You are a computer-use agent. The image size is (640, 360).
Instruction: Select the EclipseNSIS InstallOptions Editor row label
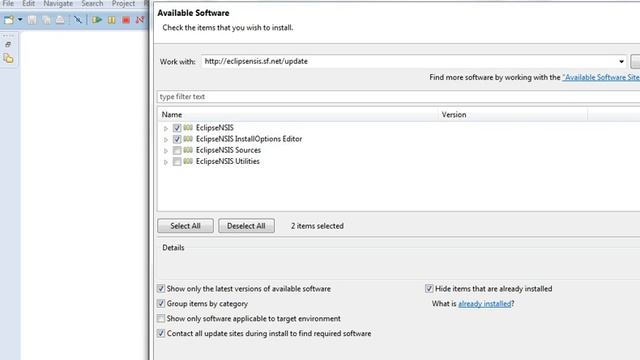[249, 139]
